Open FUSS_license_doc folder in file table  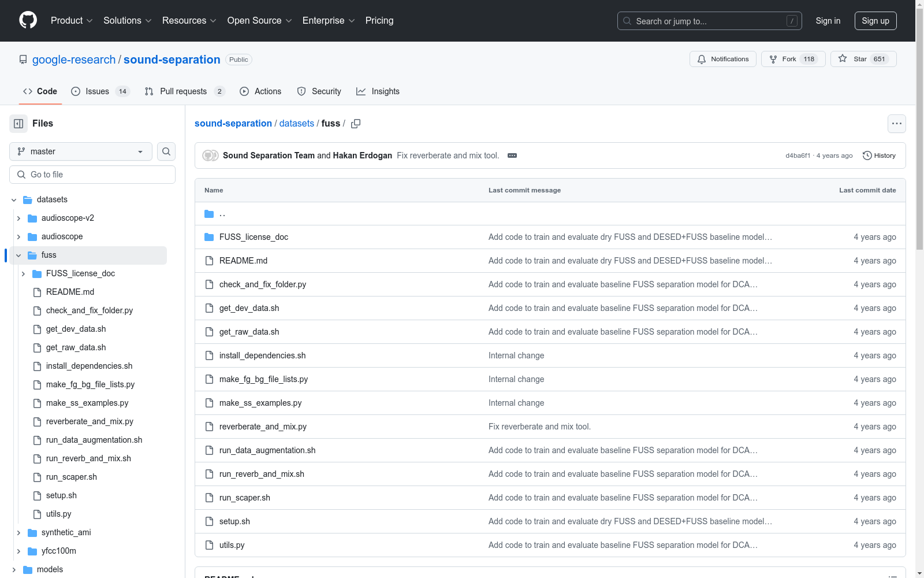254,237
